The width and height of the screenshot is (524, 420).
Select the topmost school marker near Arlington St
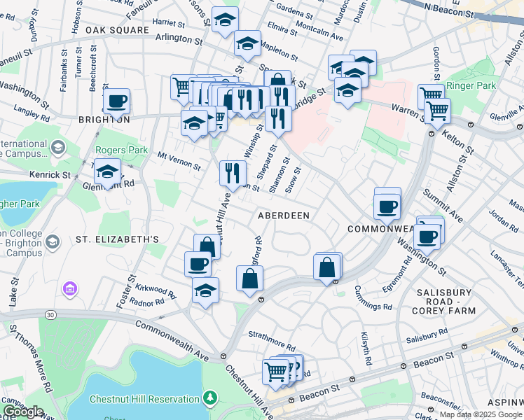(225, 20)
